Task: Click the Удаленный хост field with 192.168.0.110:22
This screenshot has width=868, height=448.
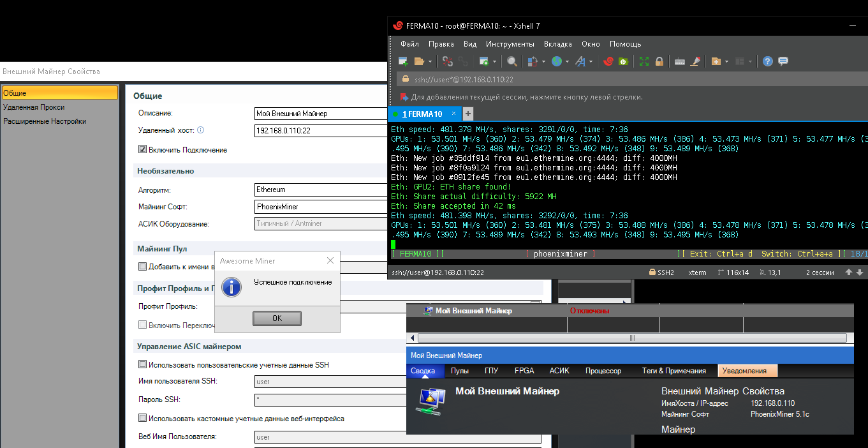Action: click(x=321, y=130)
